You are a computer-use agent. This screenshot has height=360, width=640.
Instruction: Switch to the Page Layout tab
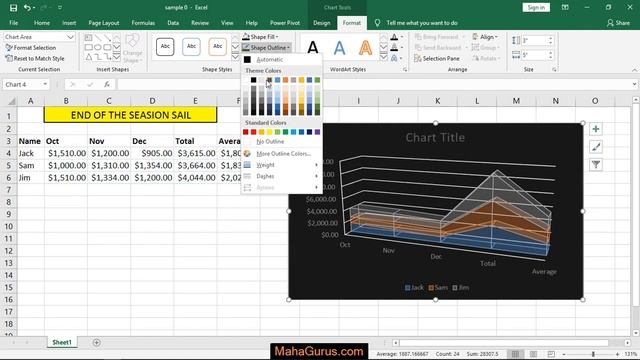pyautogui.click(x=104, y=23)
